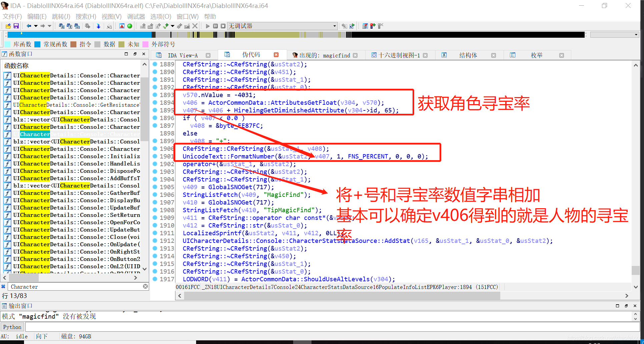Toggle breakpoint dot on line 1912

pos(155,241)
